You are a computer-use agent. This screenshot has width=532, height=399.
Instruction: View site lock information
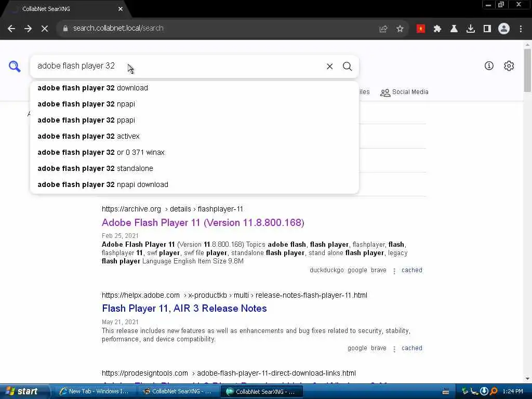point(65,29)
